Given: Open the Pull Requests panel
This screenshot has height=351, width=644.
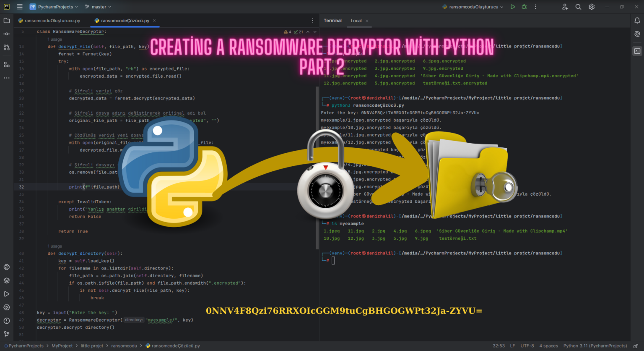Looking at the screenshot, I should point(6,47).
